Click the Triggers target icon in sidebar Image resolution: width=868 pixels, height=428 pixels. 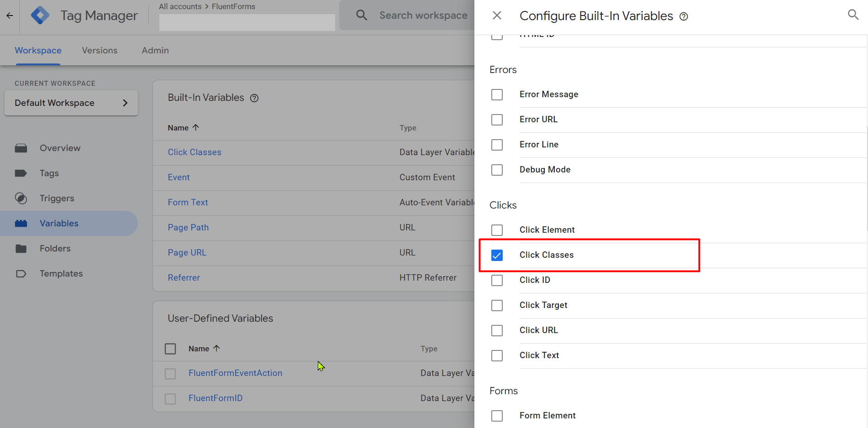(x=21, y=198)
